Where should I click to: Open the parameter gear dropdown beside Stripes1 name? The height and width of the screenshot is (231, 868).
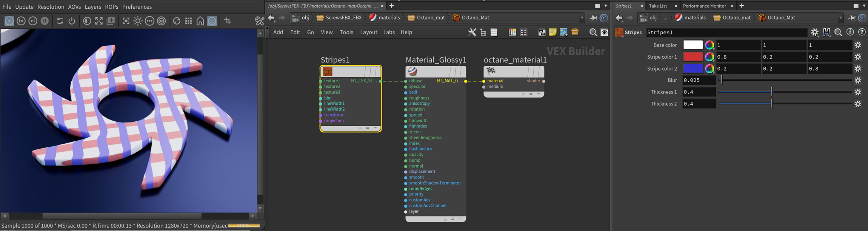point(815,33)
